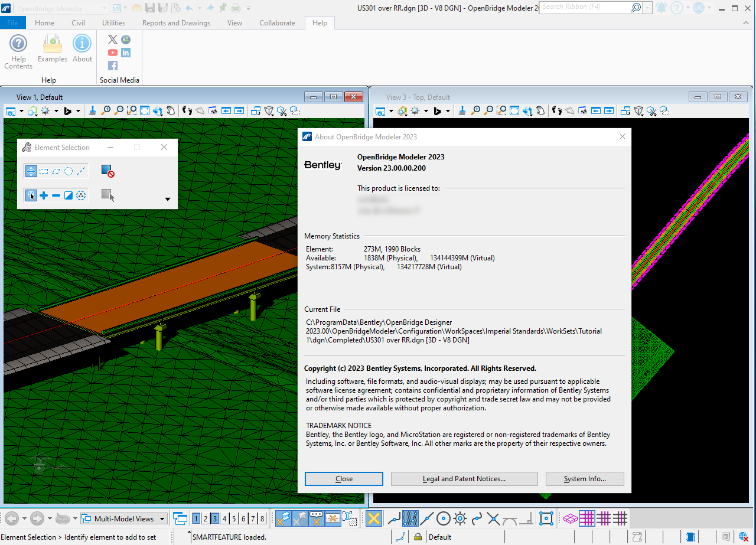Image resolution: width=756 pixels, height=545 pixels.
Task: Click the Search Ribbon field
Action: point(586,7)
